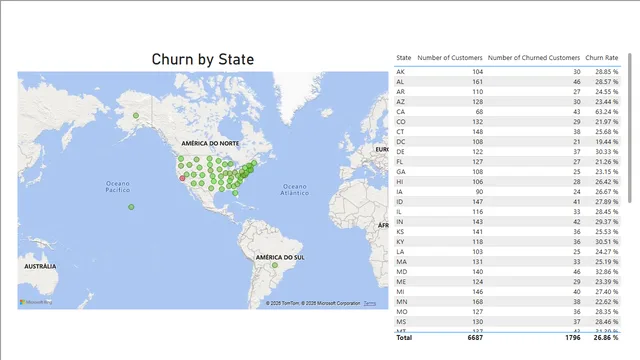Click the Austrália map label

click(40, 266)
